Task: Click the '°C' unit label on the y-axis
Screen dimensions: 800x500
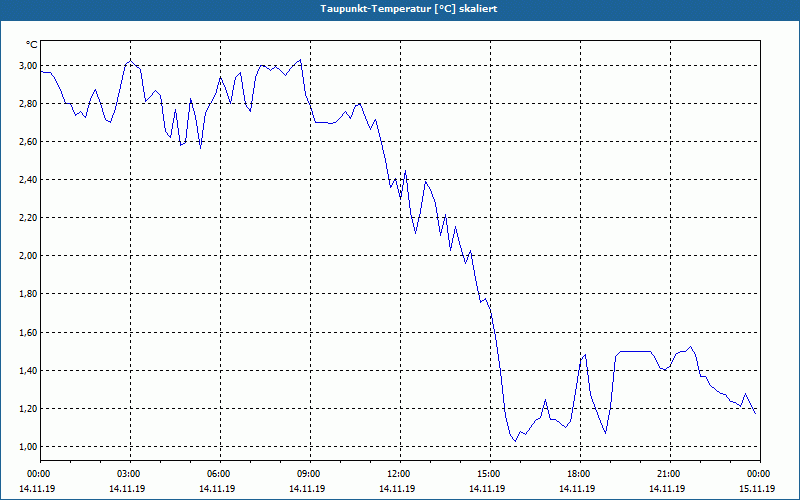Action: point(32,45)
